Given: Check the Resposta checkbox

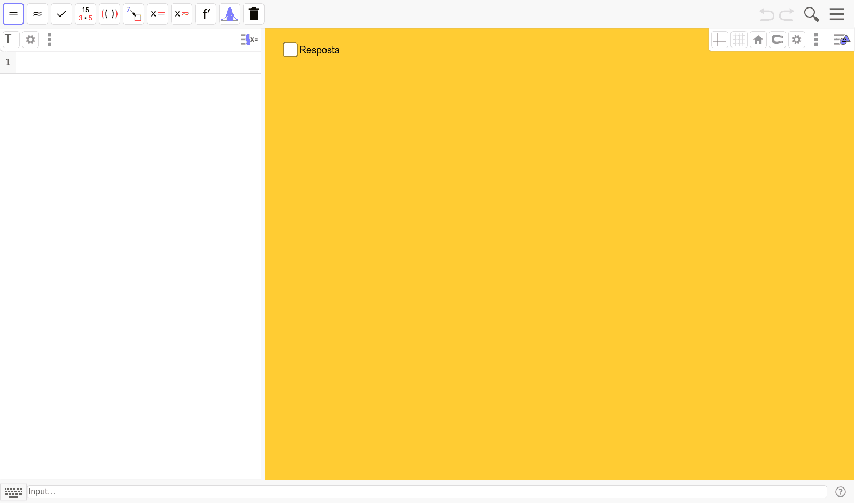Looking at the screenshot, I should point(290,50).
